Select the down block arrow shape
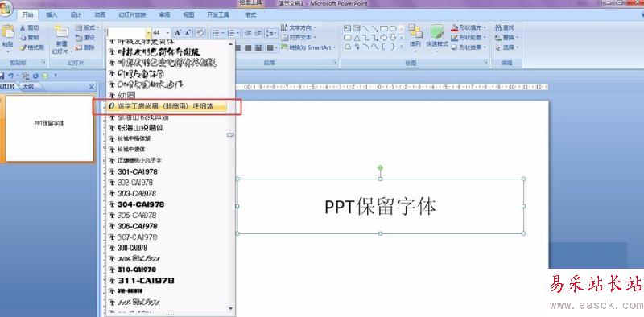644x317 pixels. (x=393, y=38)
